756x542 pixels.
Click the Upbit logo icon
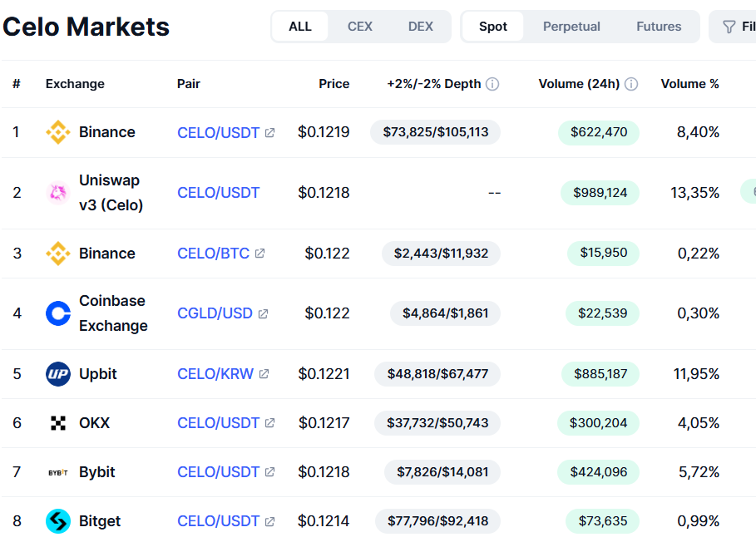click(58, 374)
